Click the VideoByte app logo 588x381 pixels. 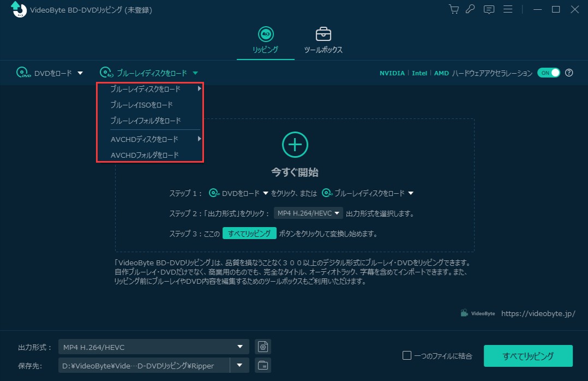(19, 9)
